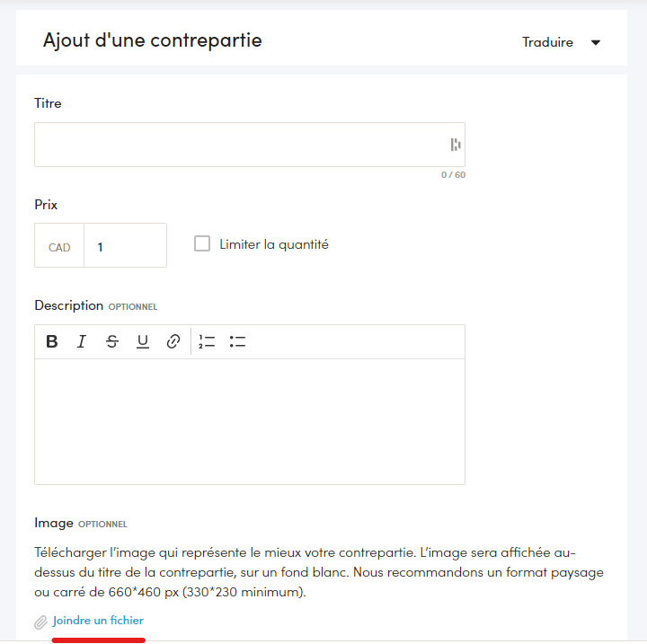Click the Image OPTIONNEL section label
The width and height of the screenshot is (647, 644).
click(x=81, y=523)
